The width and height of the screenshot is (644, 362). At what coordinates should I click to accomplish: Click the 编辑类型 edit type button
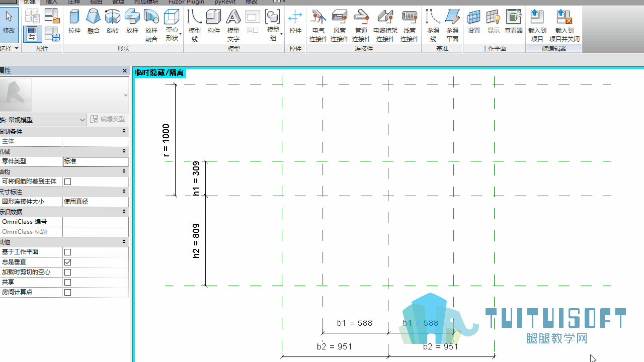[107, 119]
